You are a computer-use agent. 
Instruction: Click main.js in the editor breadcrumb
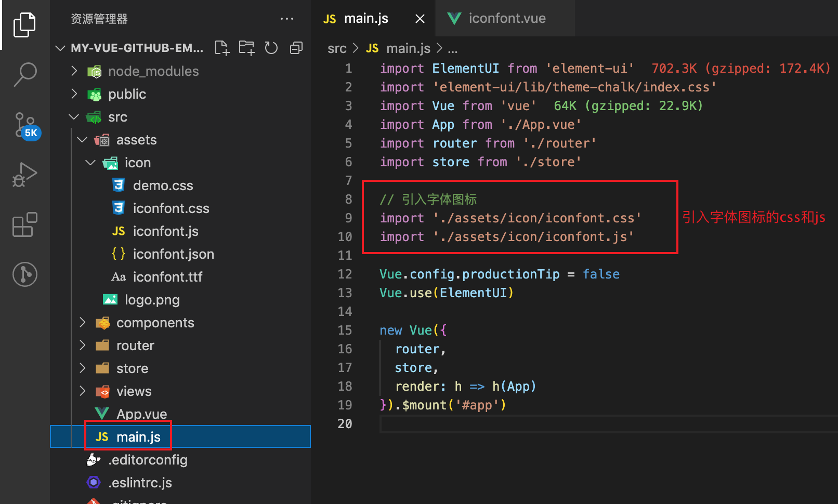click(x=408, y=48)
